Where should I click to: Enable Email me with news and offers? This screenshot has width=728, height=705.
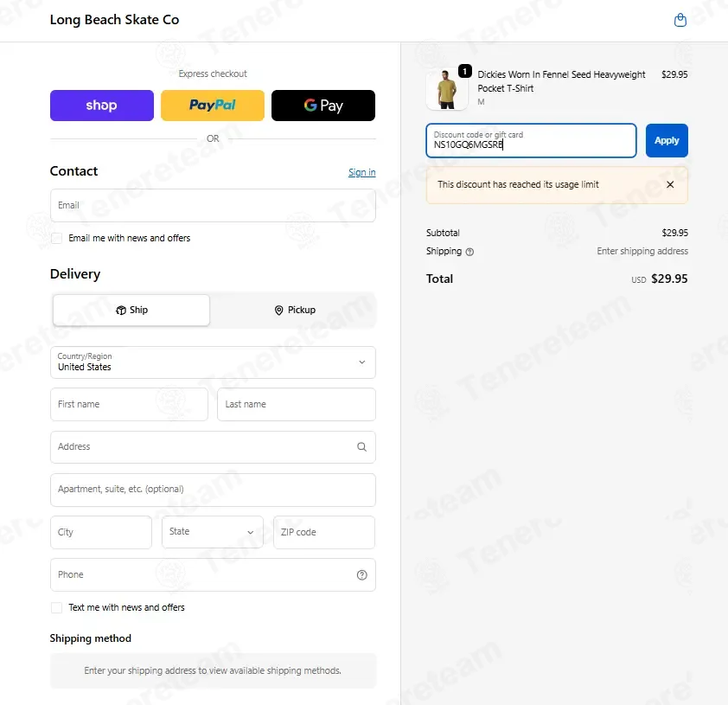[x=57, y=238]
